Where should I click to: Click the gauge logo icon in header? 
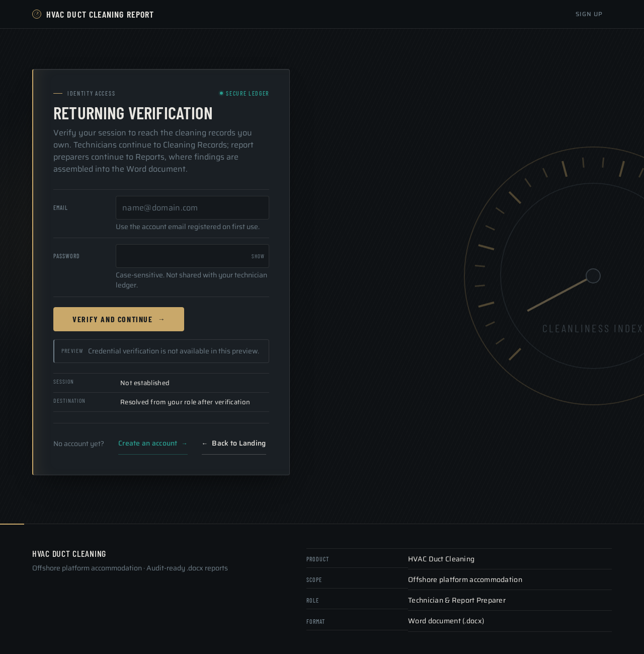[37, 14]
